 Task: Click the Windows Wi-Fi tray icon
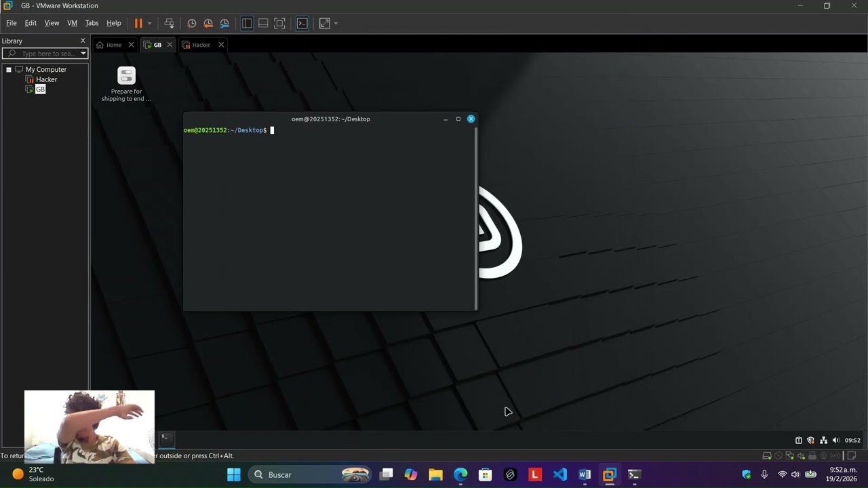(x=782, y=474)
